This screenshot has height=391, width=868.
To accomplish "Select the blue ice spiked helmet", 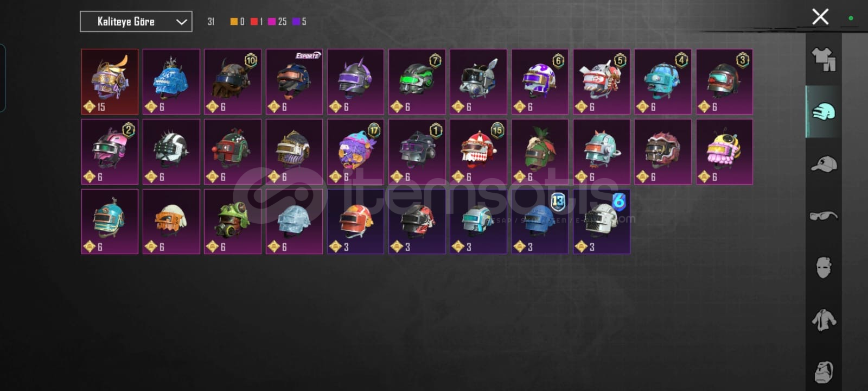I will click(x=171, y=81).
